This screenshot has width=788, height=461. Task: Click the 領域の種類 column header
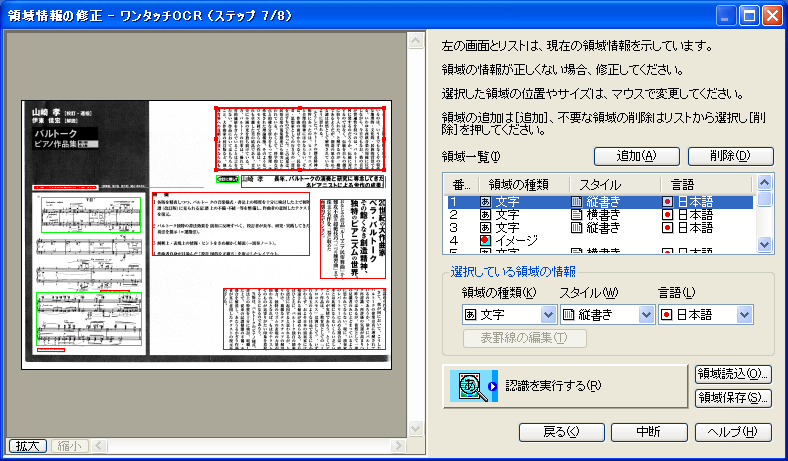(x=523, y=185)
